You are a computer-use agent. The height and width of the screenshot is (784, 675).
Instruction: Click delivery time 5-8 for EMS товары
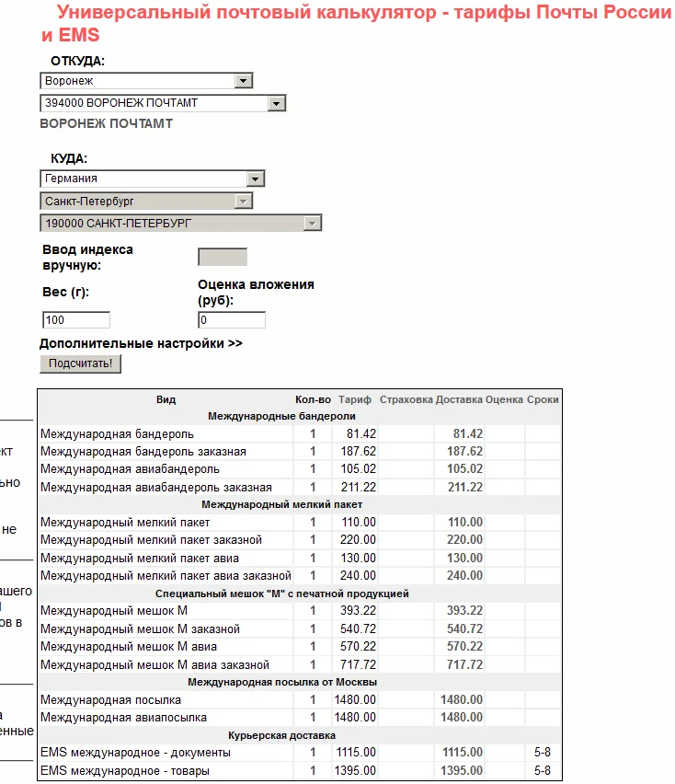(x=543, y=770)
